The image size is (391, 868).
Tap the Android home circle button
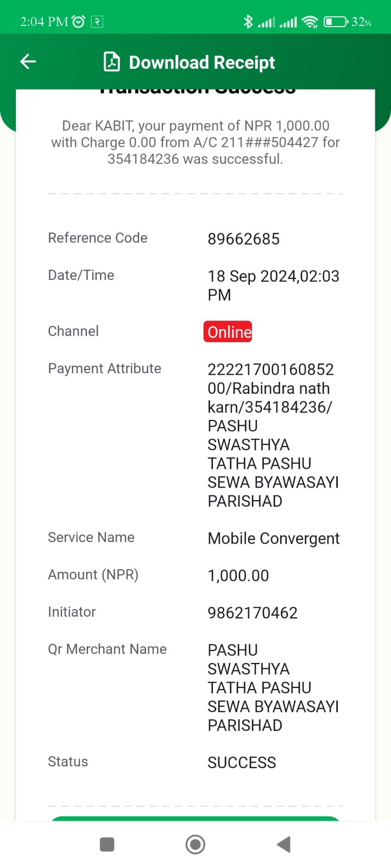[x=195, y=845]
